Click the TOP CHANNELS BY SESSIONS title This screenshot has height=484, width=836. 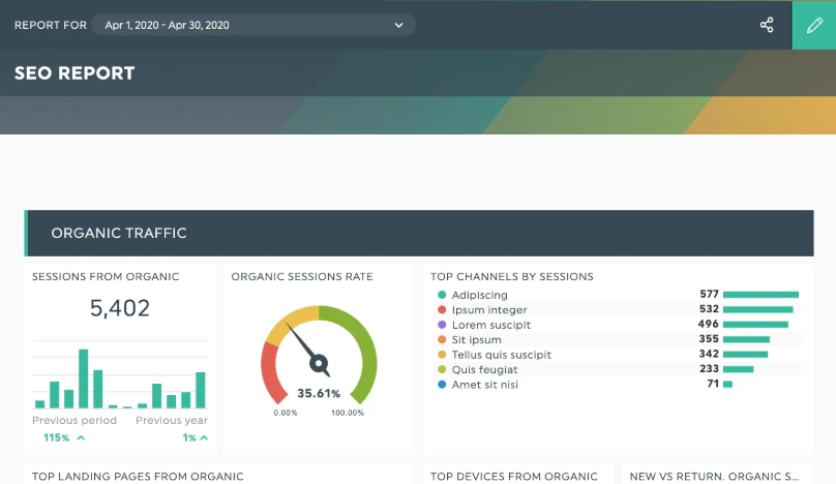512,277
